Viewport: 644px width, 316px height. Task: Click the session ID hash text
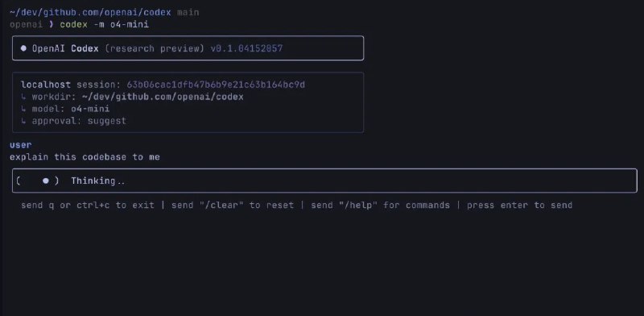(216, 85)
